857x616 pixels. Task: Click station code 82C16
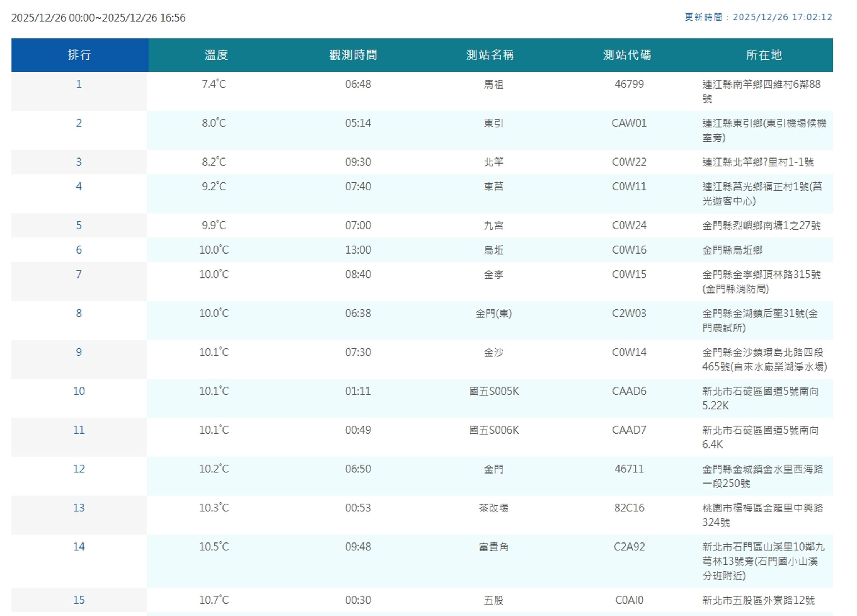tap(629, 507)
